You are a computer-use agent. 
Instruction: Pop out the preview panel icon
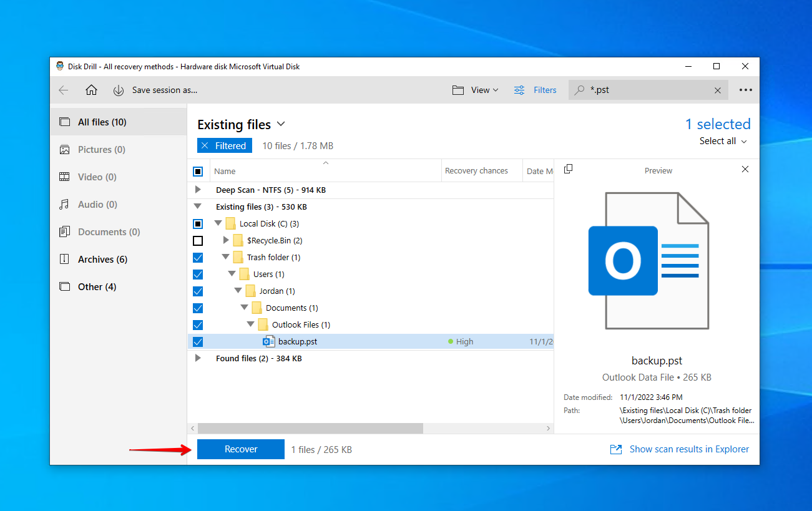click(568, 169)
